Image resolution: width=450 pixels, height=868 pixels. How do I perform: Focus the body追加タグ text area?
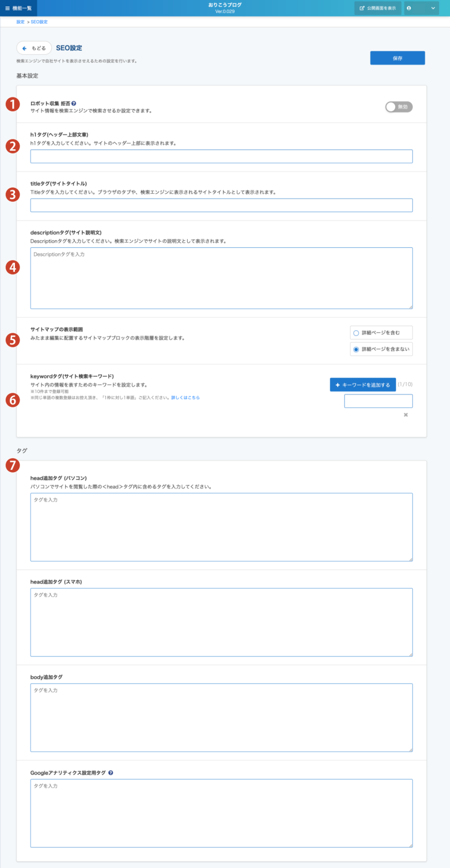pos(221,717)
